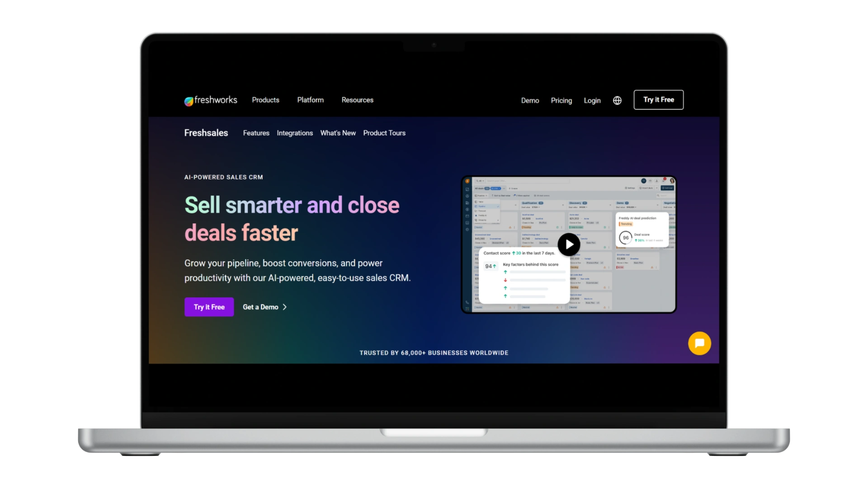Expand the Products navigation dropdown
Image resolution: width=868 pixels, height=488 pixels.
265,99
